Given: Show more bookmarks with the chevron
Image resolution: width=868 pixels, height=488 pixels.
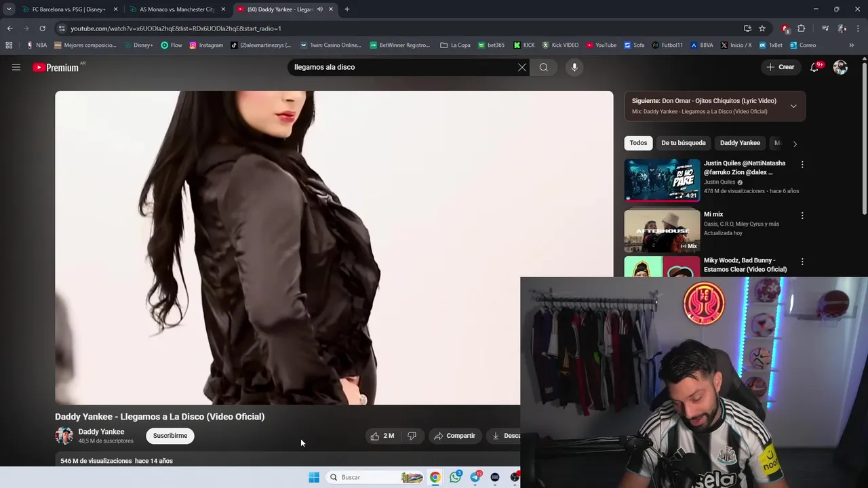Looking at the screenshot, I should pos(852,45).
